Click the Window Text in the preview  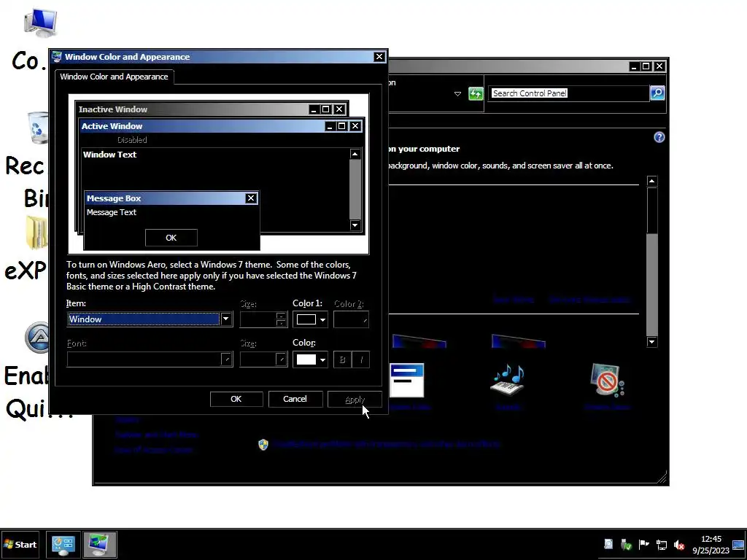coord(109,155)
